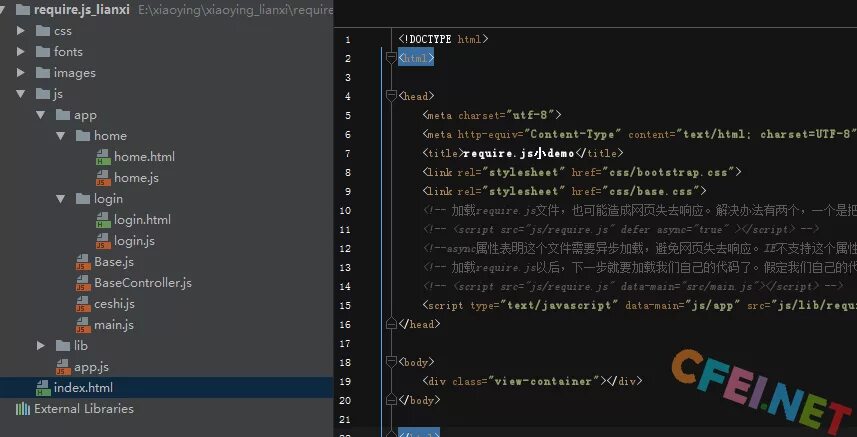Click the lib folder icon
Image resolution: width=857 pixels, height=437 pixels.
pos(63,345)
